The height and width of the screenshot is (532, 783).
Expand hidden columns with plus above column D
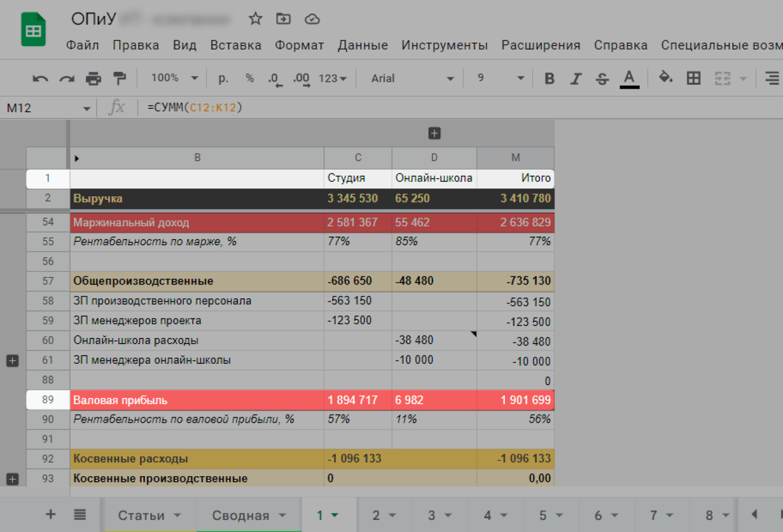434,134
